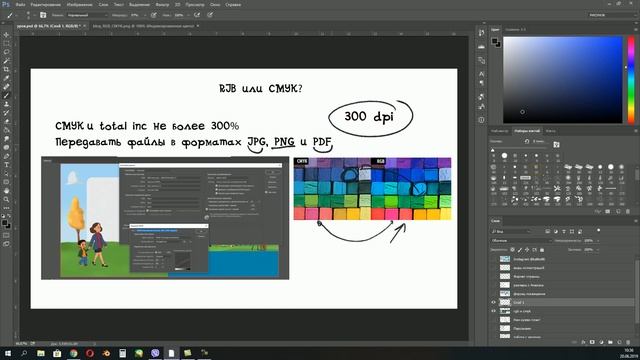
Task: Open the layer filter kind dropdown
Action: [x=510, y=231]
